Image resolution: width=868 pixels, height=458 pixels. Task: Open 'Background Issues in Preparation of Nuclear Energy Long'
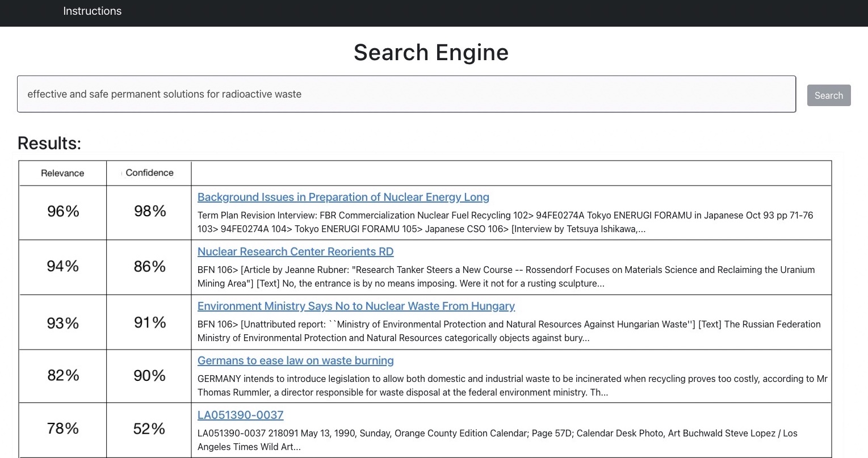tap(343, 198)
